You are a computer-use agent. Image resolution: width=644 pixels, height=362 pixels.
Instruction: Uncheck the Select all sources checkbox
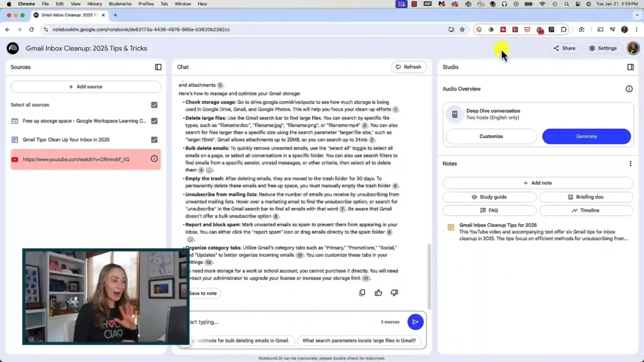(x=154, y=104)
